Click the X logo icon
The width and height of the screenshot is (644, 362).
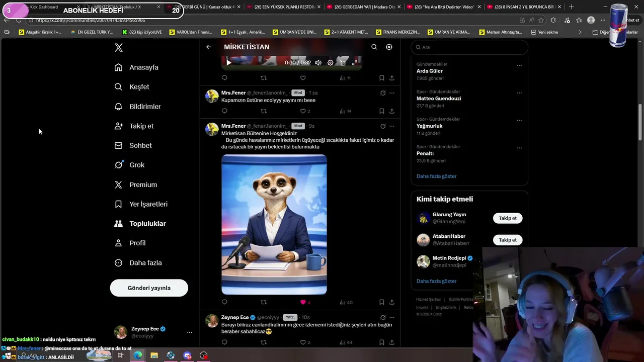coord(119,48)
